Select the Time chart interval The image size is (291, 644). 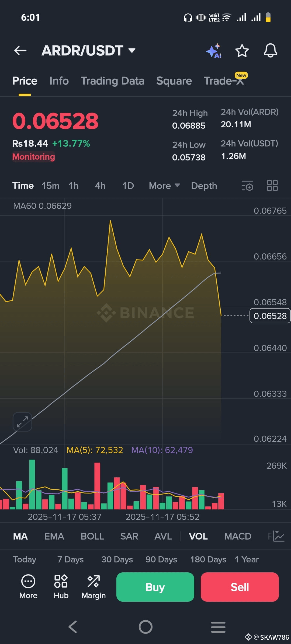(x=23, y=185)
